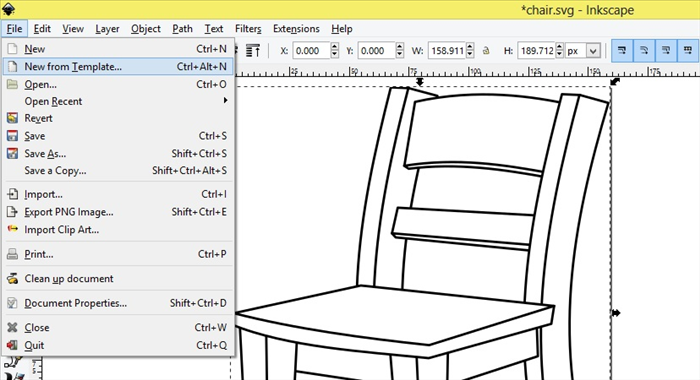Open the Filters menu
This screenshot has width=700, height=380.
(x=248, y=29)
